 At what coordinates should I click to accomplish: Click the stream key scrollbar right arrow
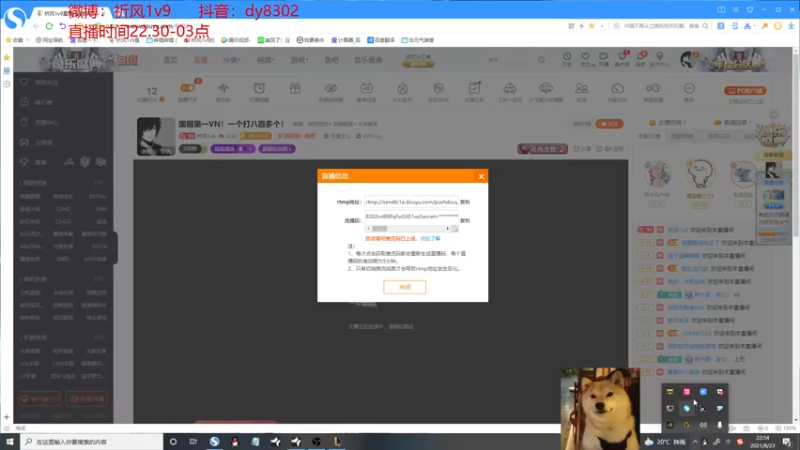(448, 229)
